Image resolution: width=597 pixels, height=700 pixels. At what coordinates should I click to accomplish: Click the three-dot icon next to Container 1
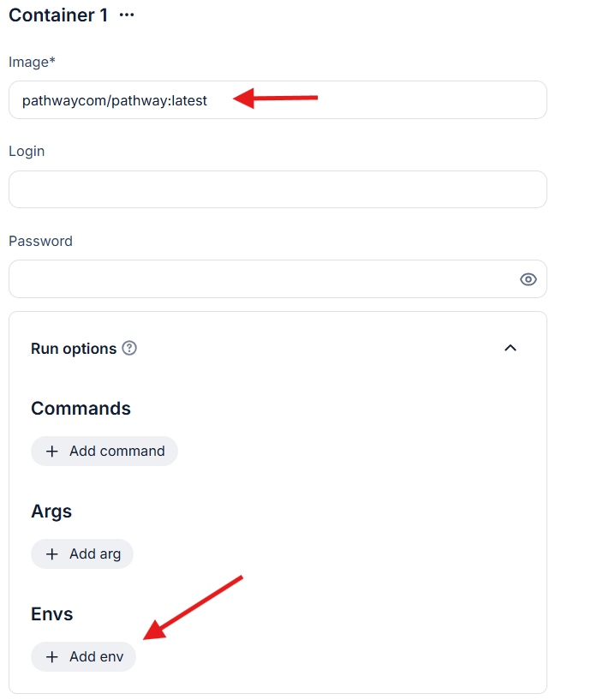tap(126, 15)
